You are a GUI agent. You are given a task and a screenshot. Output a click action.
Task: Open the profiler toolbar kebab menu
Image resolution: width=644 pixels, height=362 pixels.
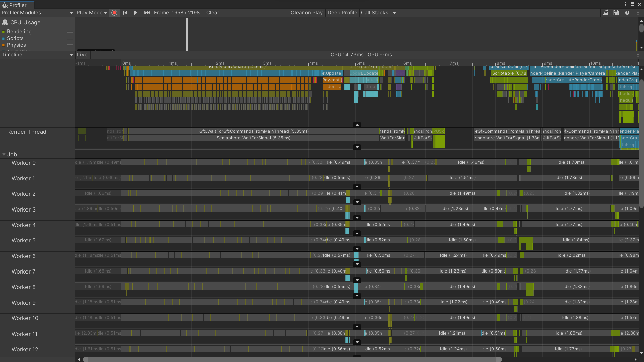tap(638, 13)
